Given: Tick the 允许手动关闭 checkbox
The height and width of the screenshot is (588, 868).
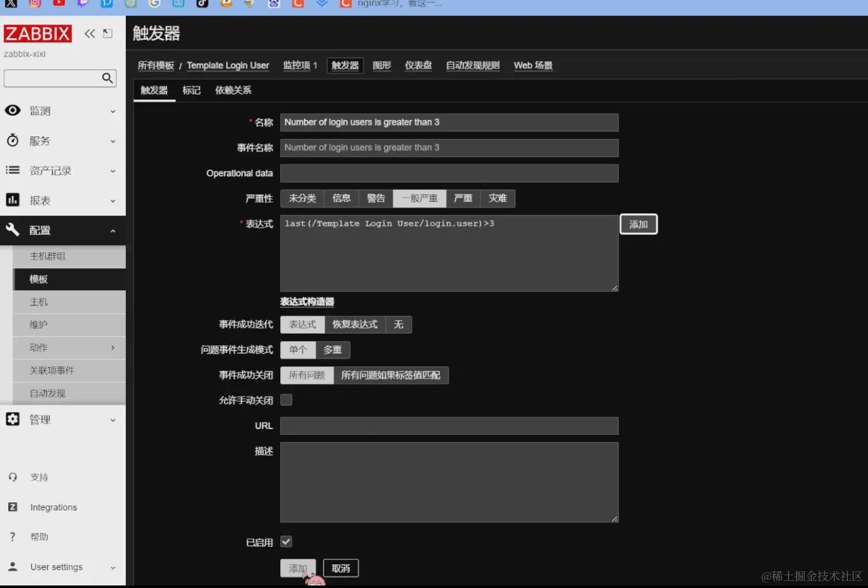Looking at the screenshot, I should [x=287, y=400].
